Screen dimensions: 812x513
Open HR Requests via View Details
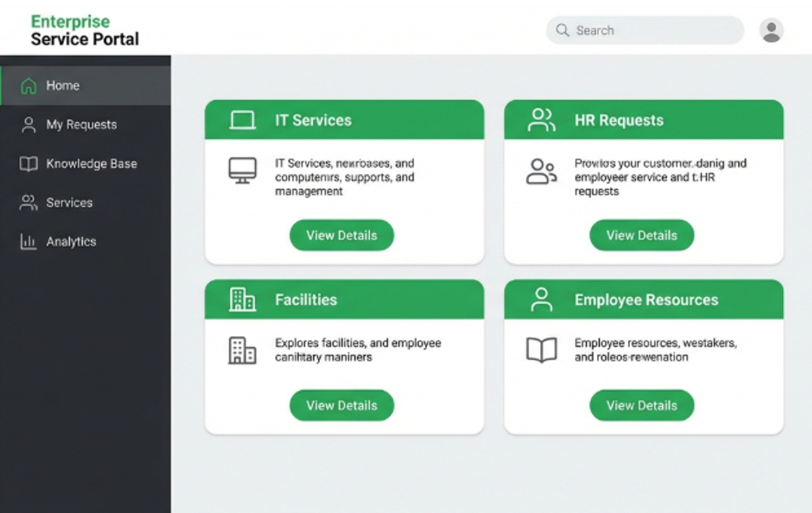click(641, 235)
